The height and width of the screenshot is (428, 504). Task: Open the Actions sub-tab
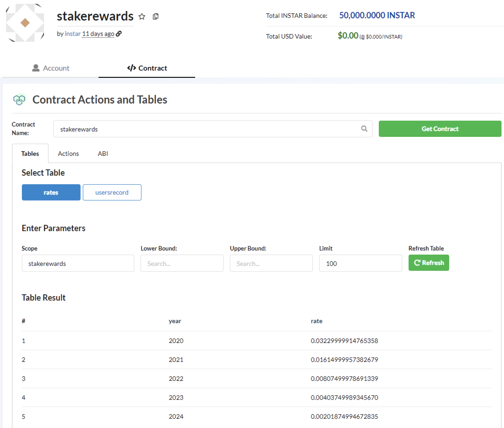(x=68, y=154)
